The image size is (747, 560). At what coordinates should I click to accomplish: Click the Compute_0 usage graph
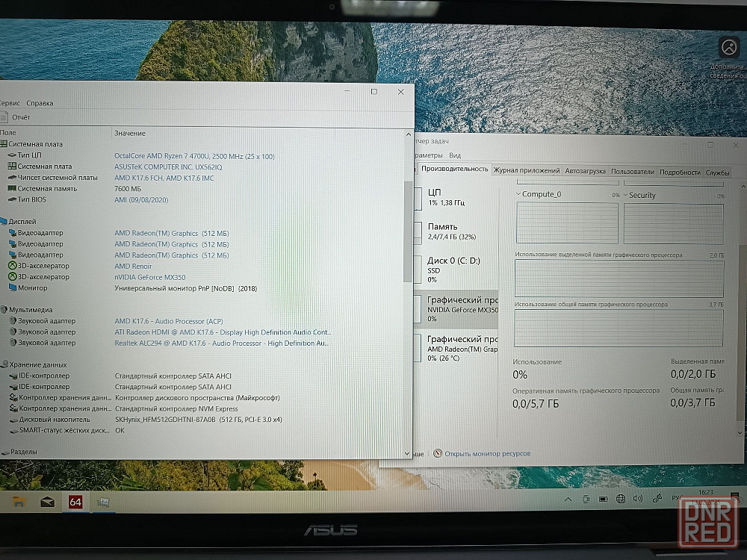568,223
